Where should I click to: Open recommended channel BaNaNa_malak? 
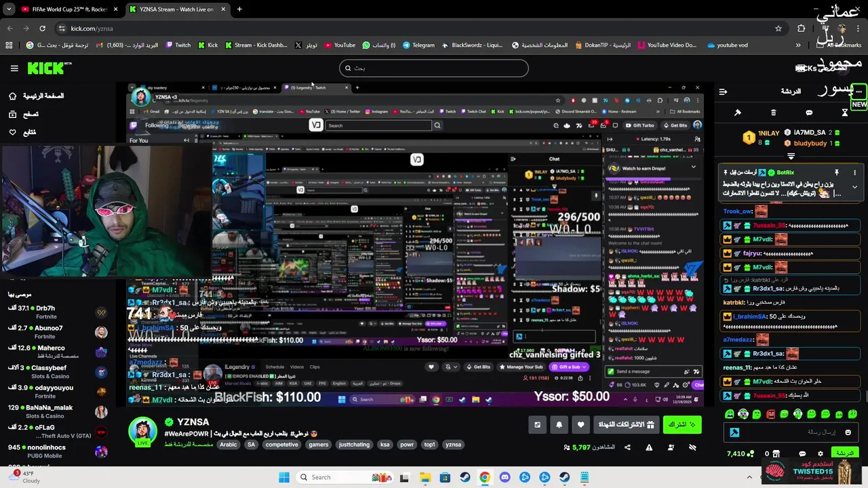coord(58,411)
